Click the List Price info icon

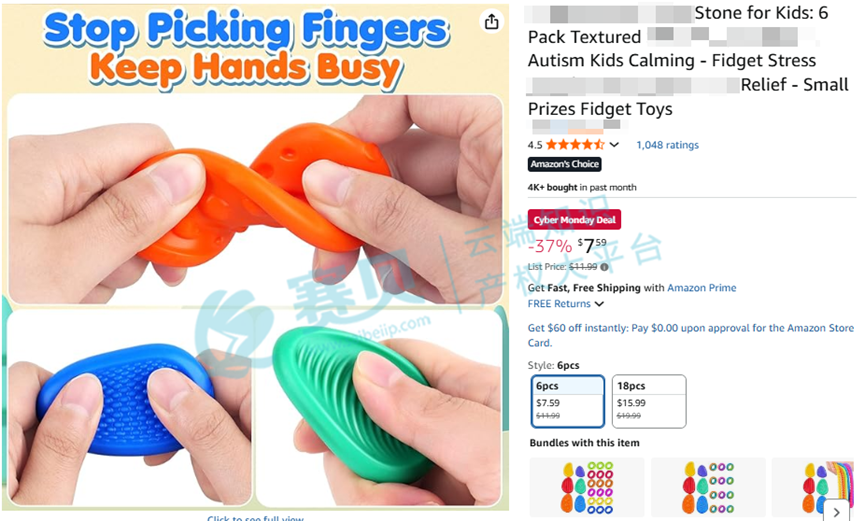click(605, 267)
